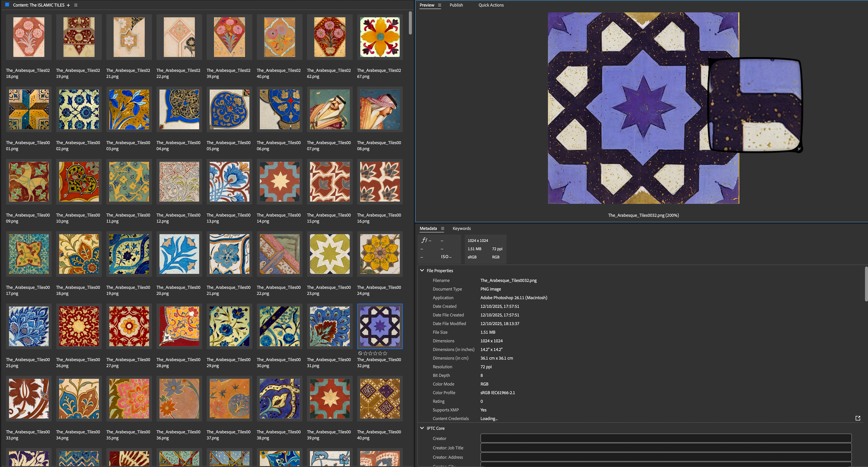
Task: Collapse the IPTC Core section
Action: tap(422, 428)
